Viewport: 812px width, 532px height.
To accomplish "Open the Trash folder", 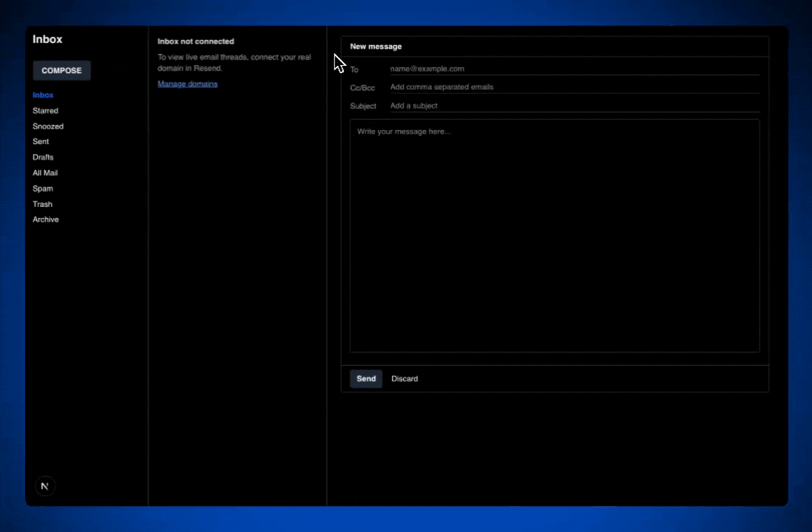I will tap(42, 204).
